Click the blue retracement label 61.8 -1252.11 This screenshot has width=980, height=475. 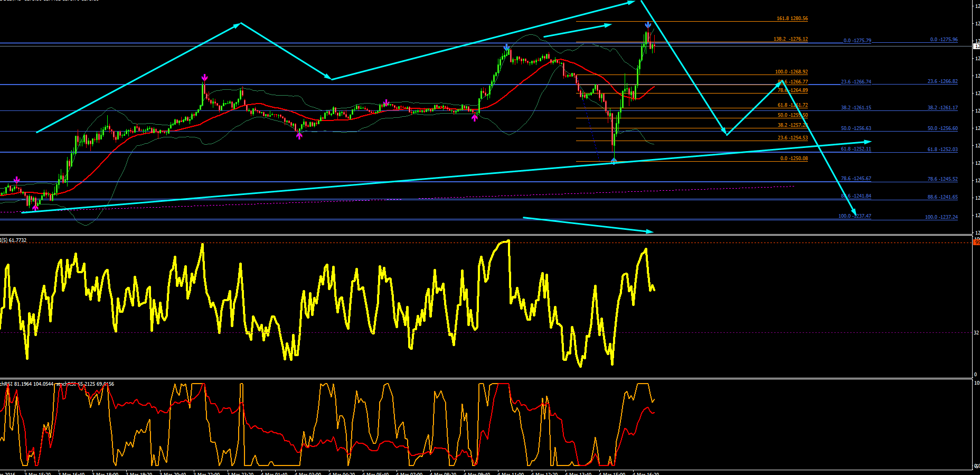click(856, 149)
